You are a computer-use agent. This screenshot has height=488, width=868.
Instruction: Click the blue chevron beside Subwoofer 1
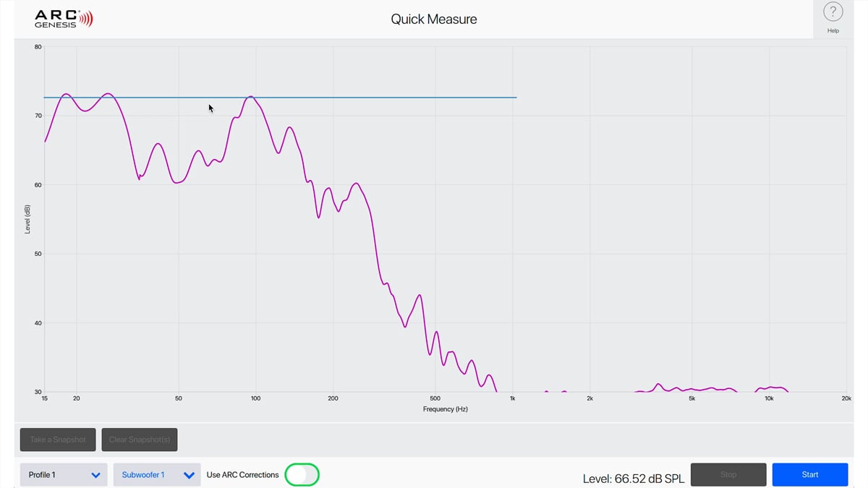(x=189, y=476)
